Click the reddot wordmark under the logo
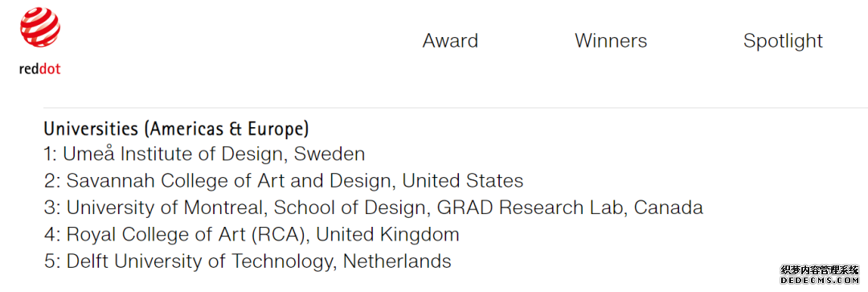 (40, 69)
